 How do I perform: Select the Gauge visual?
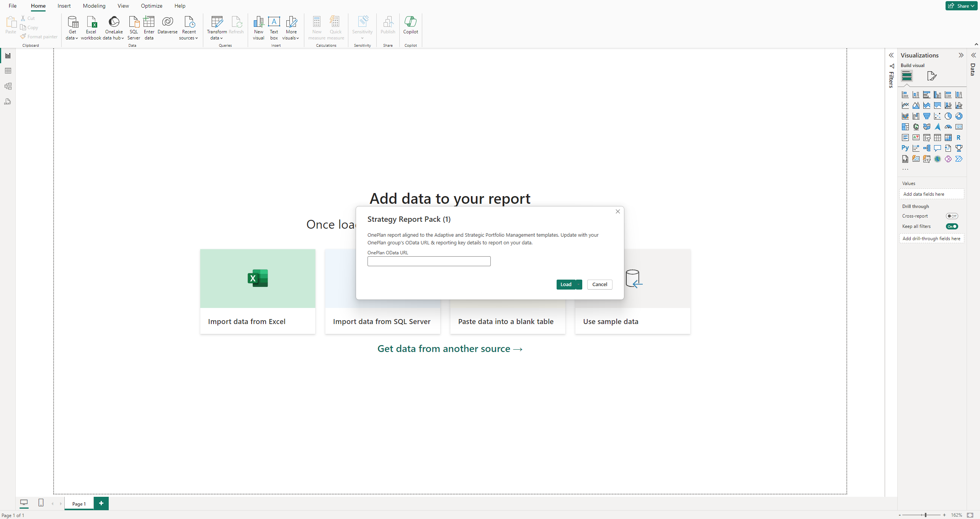[948, 127]
